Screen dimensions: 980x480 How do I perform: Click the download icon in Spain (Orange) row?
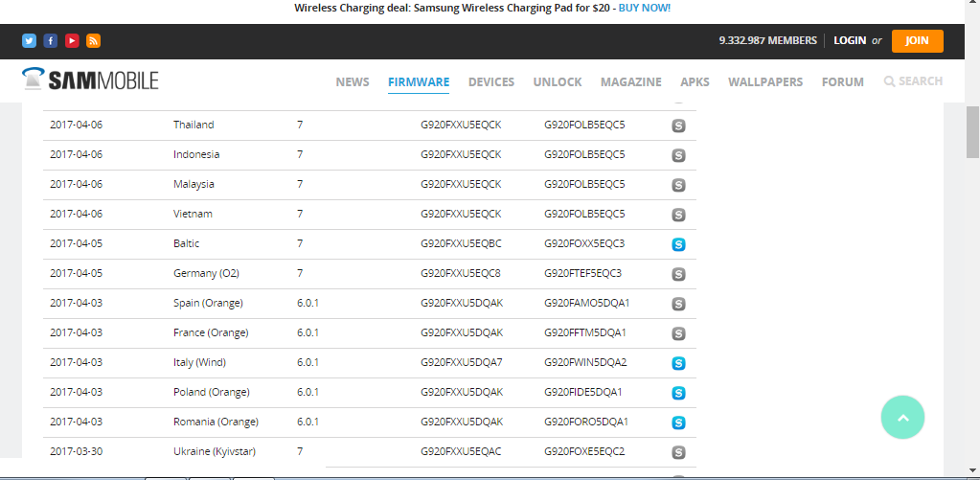click(x=678, y=304)
